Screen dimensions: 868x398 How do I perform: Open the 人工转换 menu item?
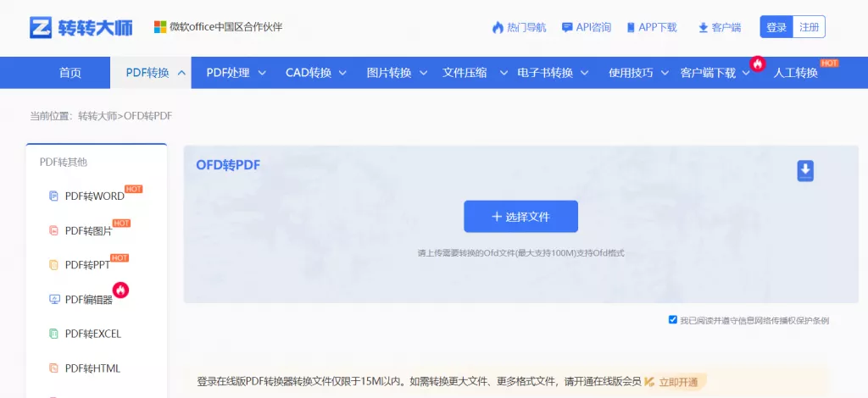click(795, 73)
